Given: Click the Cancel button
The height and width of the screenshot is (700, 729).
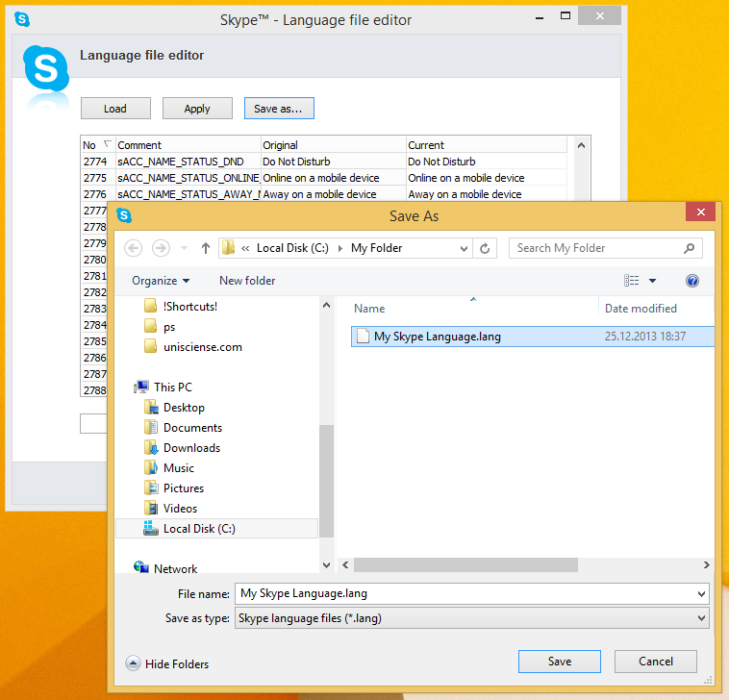Looking at the screenshot, I should (x=656, y=662).
